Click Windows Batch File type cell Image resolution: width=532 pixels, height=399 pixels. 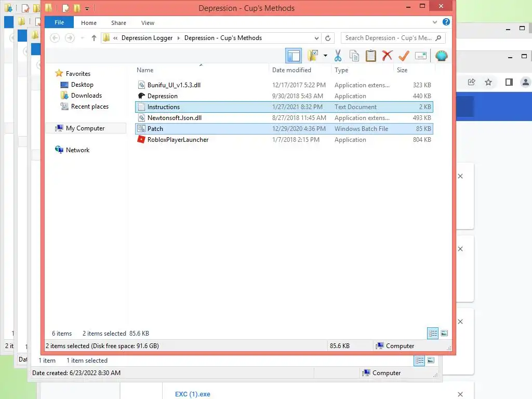362,129
